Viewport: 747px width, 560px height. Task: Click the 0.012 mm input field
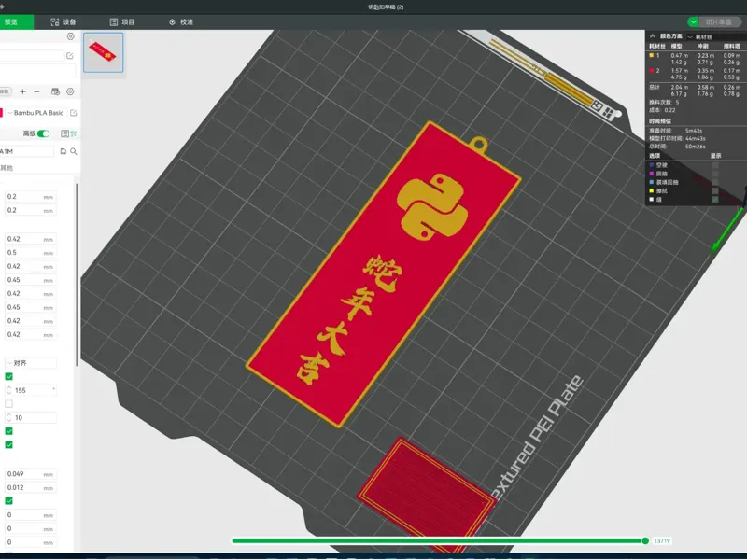pyautogui.click(x=31, y=487)
